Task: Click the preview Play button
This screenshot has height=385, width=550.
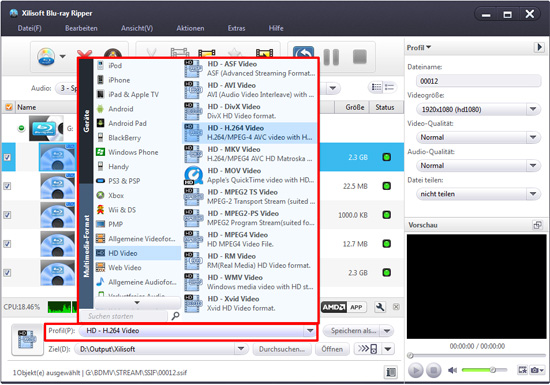Action: [x=416, y=370]
